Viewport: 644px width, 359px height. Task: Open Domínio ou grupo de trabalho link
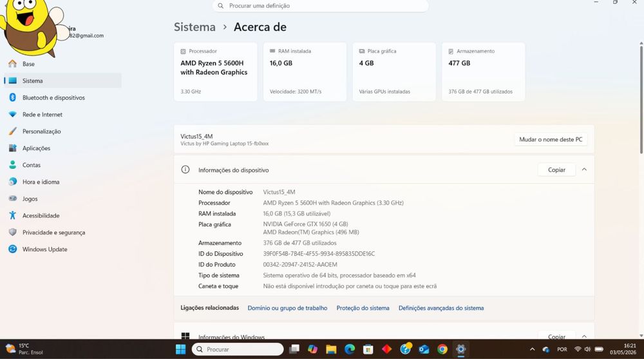tap(287, 308)
